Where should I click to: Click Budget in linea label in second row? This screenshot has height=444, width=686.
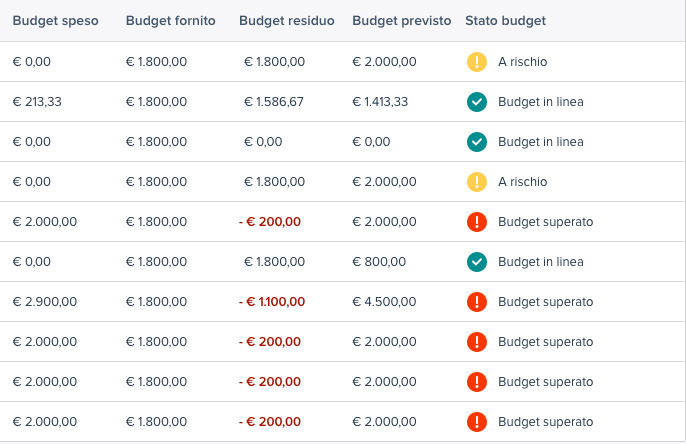[x=541, y=102]
